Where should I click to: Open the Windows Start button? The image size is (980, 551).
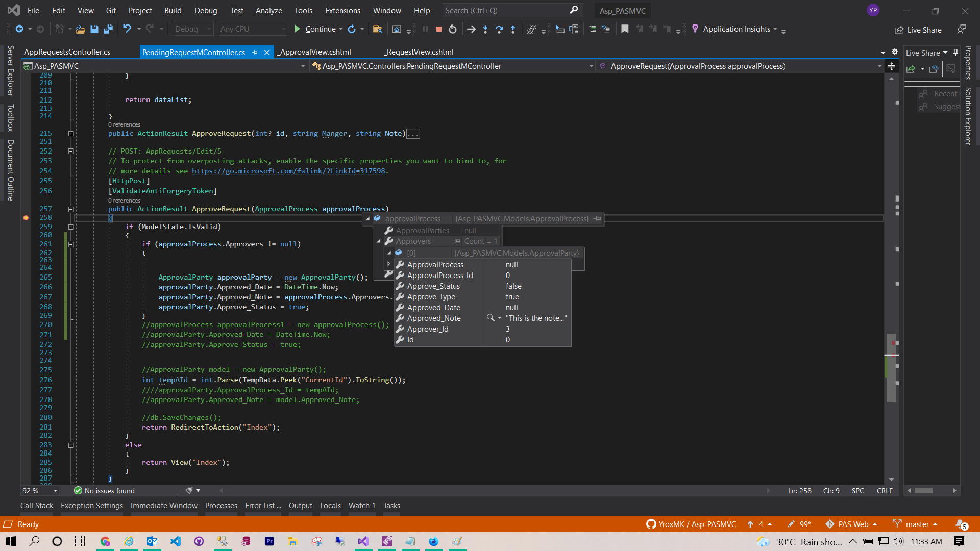point(11,541)
